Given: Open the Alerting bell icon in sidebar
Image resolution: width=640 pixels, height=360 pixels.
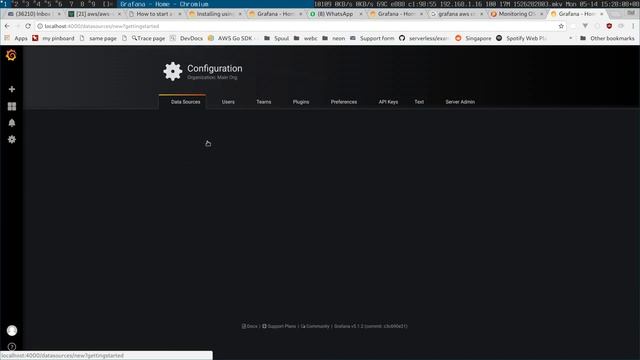Looking at the screenshot, I should pyautogui.click(x=12, y=123).
